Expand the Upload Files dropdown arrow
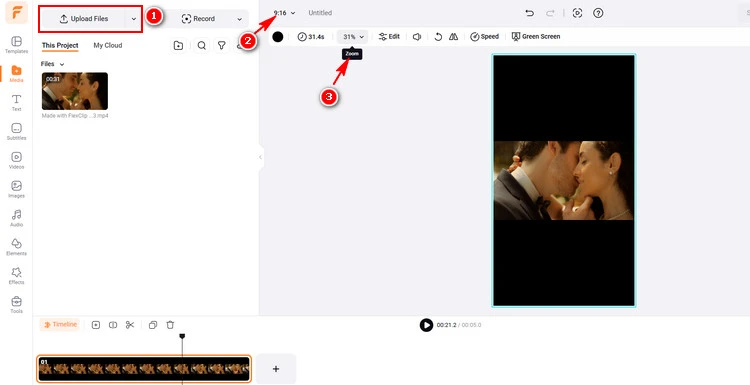This screenshot has height=385, width=750. [133, 19]
